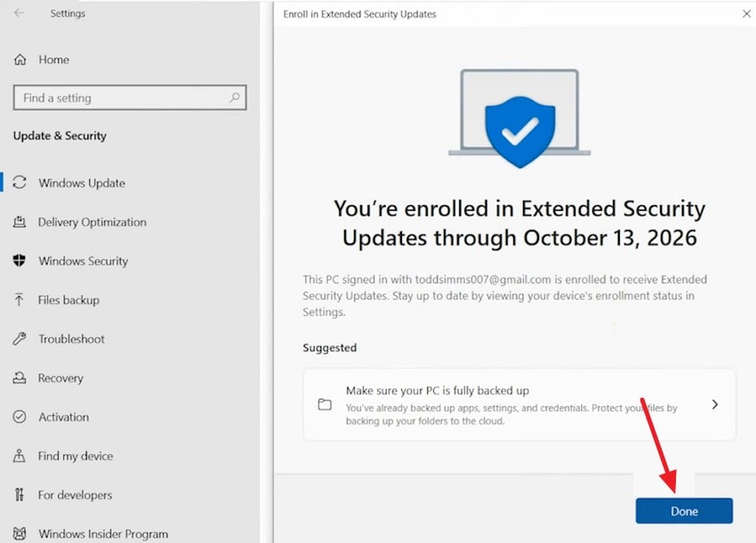This screenshot has height=543, width=756.
Task: Click the Delivery Optimization icon
Action: point(20,222)
